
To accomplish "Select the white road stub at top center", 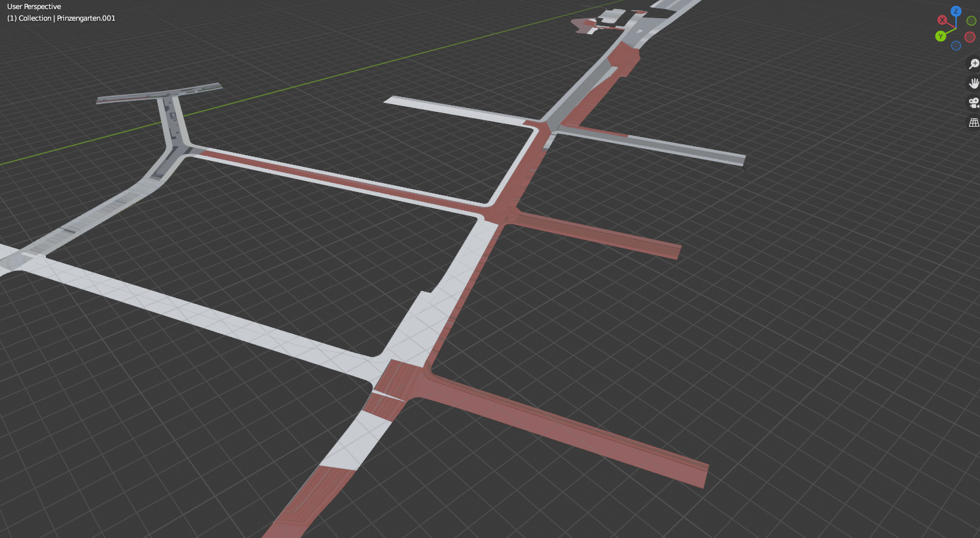I will pyautogui.click(x=453, y=109).
